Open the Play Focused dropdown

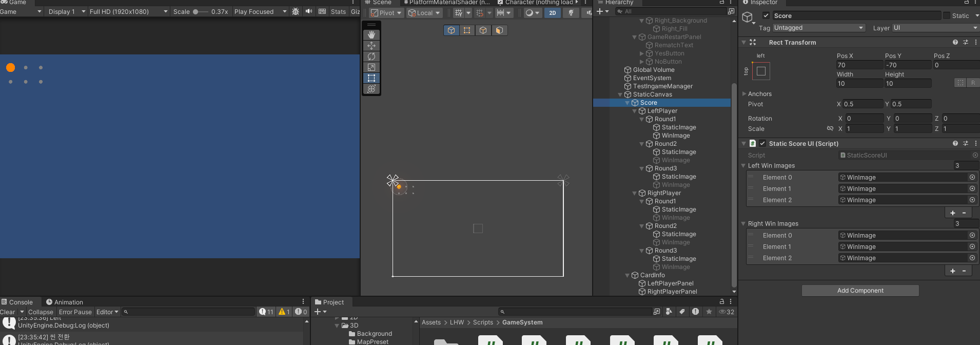[260, 11]
